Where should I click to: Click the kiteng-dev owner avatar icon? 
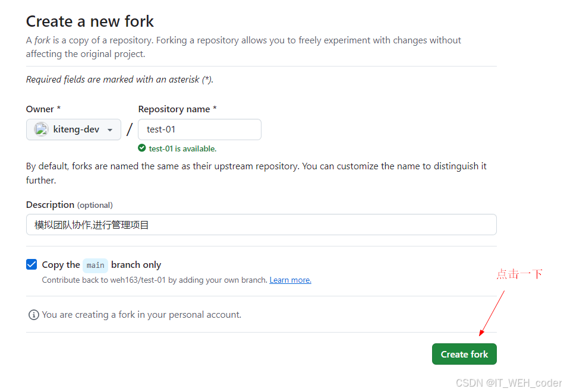pyautogui.click(x=41, y=129)
